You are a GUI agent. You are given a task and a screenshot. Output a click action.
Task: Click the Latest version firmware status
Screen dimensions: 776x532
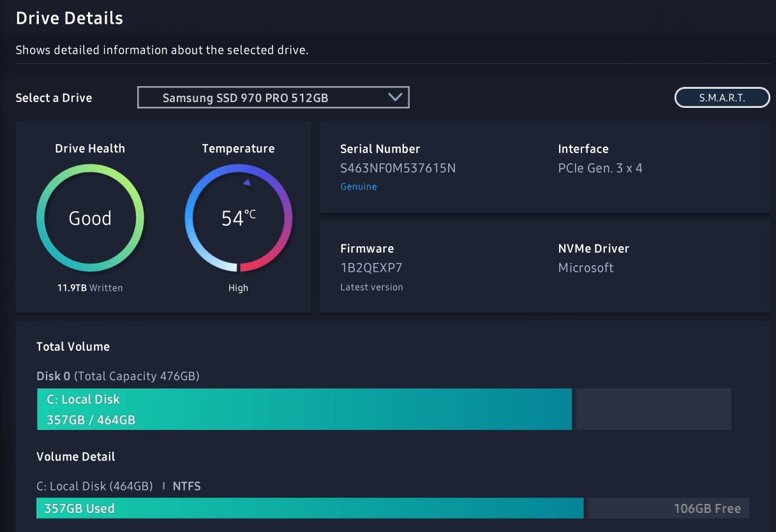click(371, 287)
